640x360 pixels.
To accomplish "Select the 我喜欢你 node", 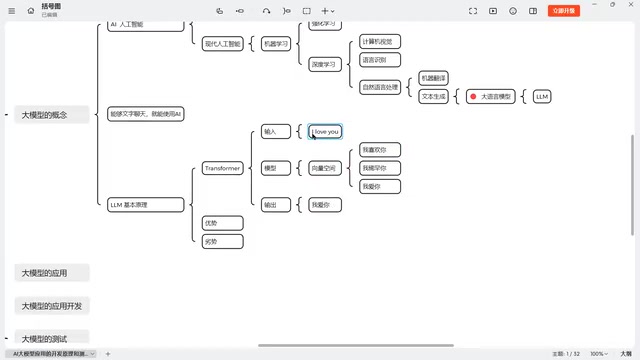I will [380, 150].
